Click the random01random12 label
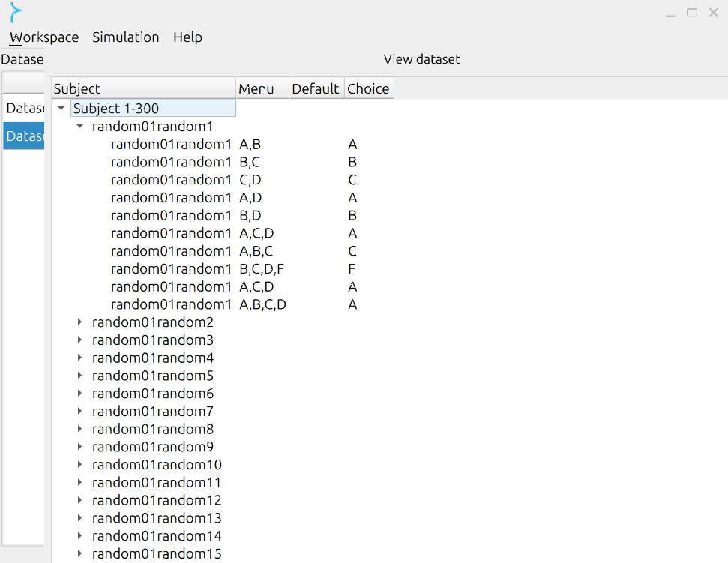This screenshot has width=728, height=563. pos(157,500)
